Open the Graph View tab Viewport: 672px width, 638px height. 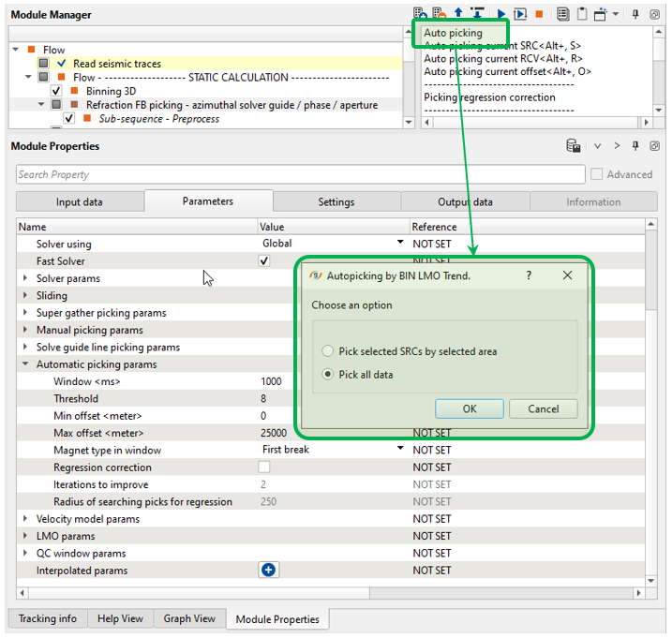coord(189,618)
